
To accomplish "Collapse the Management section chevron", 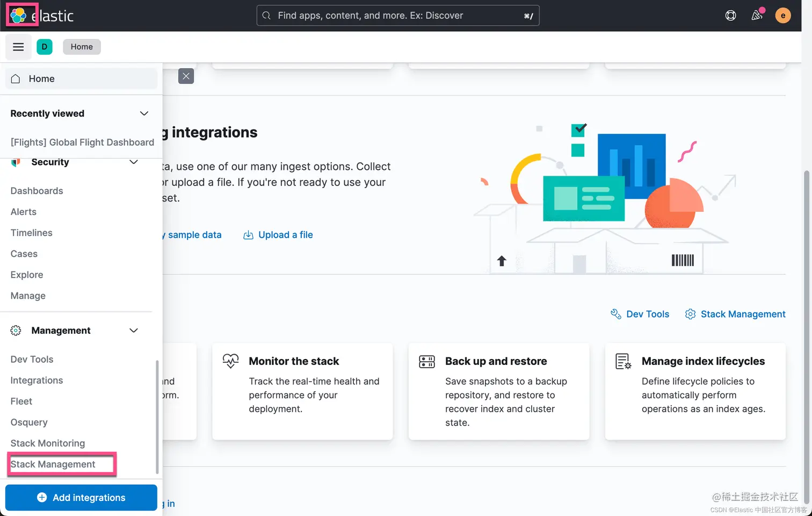I will click(x=134, y=331).
